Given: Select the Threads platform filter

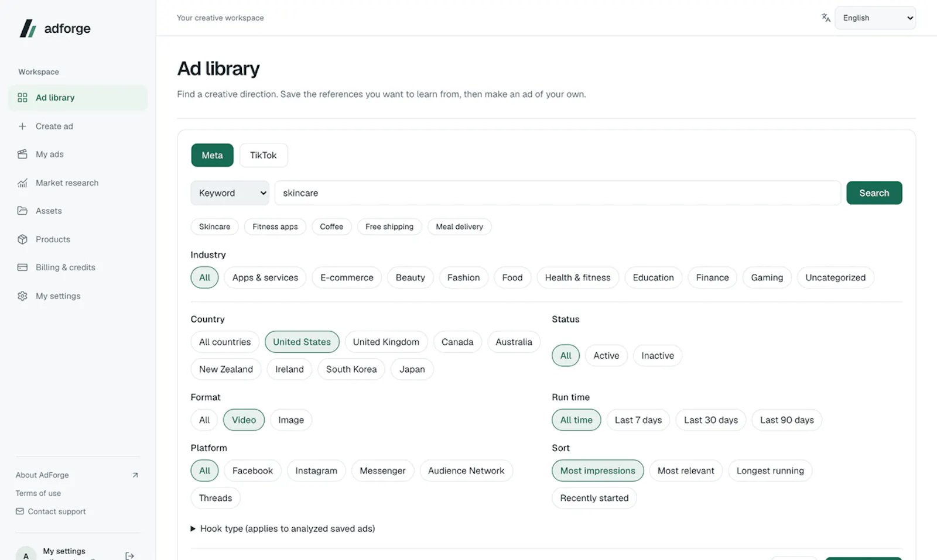Looking at the screenshot, I should pos(216,498).
